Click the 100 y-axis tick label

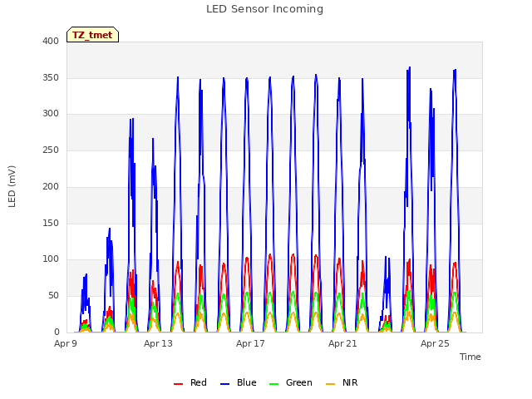(x=51, y=259)
